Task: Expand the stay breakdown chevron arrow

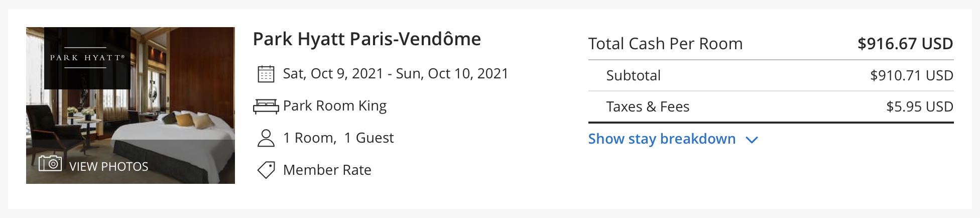Action: point(752,140)
